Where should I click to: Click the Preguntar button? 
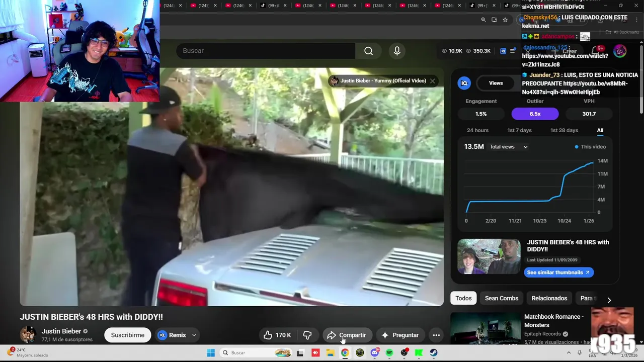[x=400, y=335]
